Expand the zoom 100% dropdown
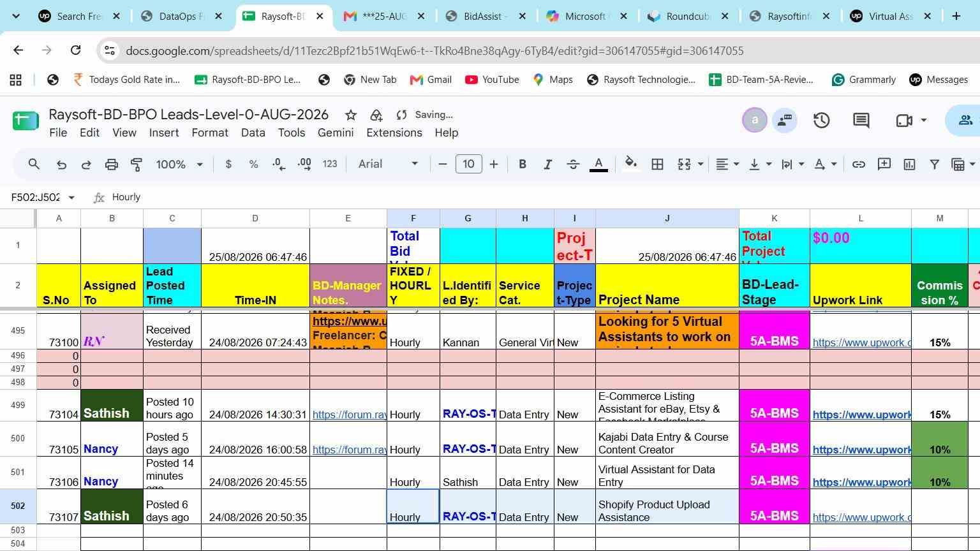980x551 pixels. pos(179,165)
